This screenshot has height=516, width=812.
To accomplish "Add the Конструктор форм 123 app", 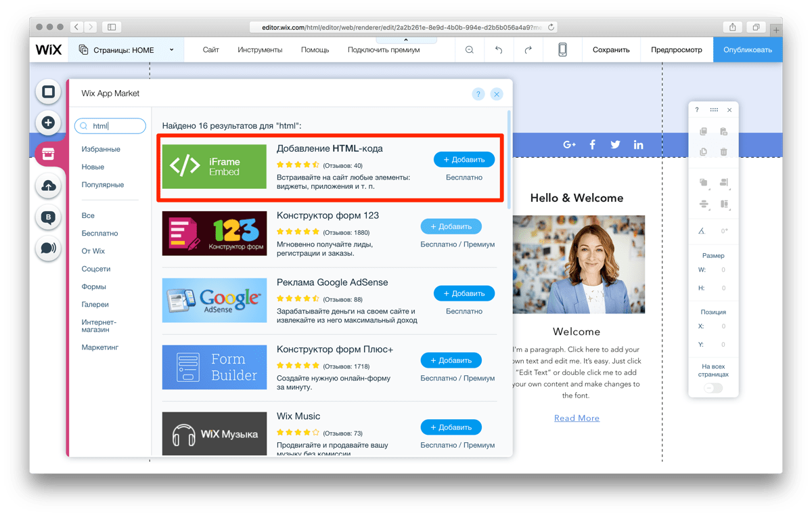I will click(451, 226).
